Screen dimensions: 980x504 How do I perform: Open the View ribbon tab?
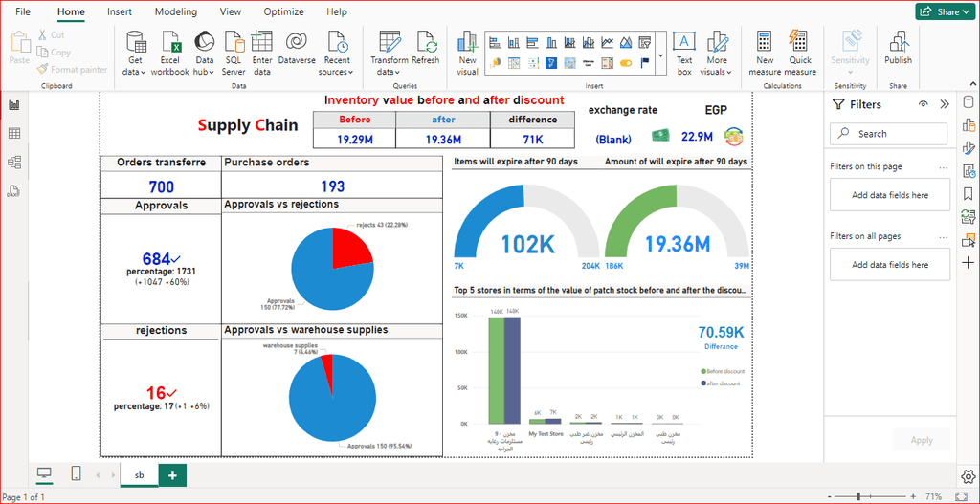[x=231, y=11]
